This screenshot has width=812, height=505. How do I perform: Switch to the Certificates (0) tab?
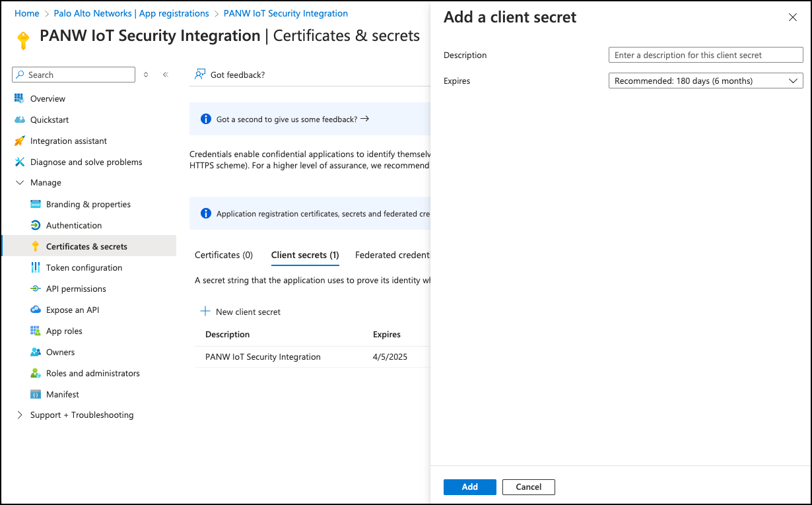224,255
